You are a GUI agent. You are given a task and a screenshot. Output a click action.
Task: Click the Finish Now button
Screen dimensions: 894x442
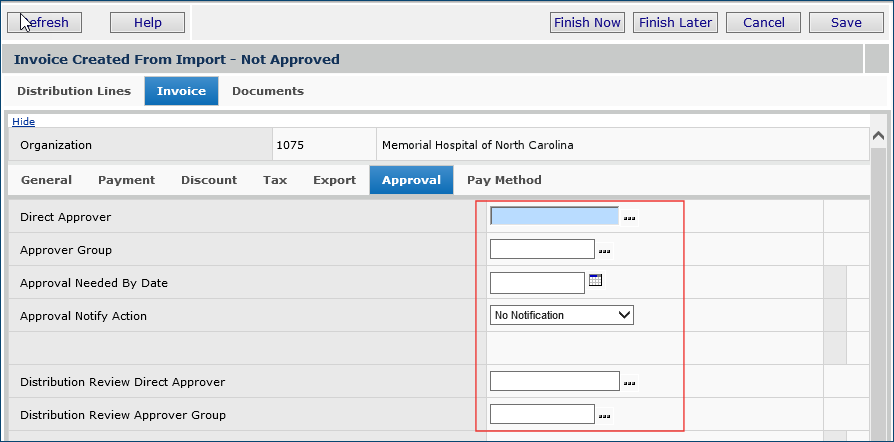[x=587, y=23]
